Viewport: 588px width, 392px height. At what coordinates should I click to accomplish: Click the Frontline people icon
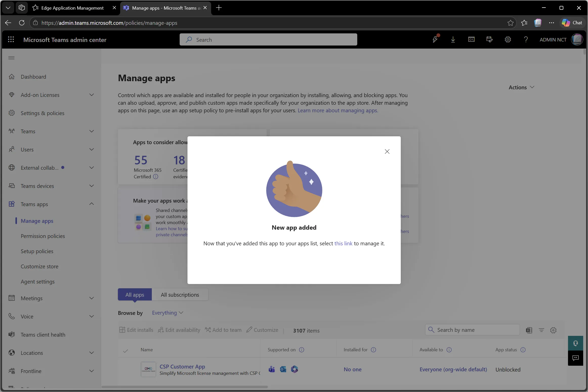(12, 371)
